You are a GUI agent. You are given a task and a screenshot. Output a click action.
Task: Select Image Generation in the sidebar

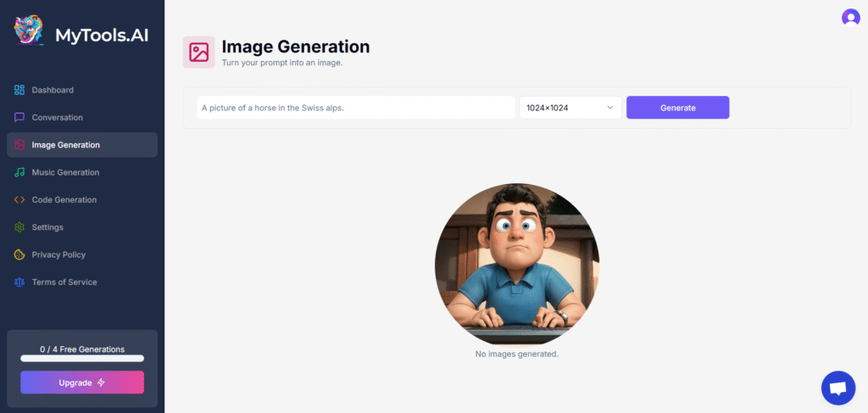click(82, 145)
